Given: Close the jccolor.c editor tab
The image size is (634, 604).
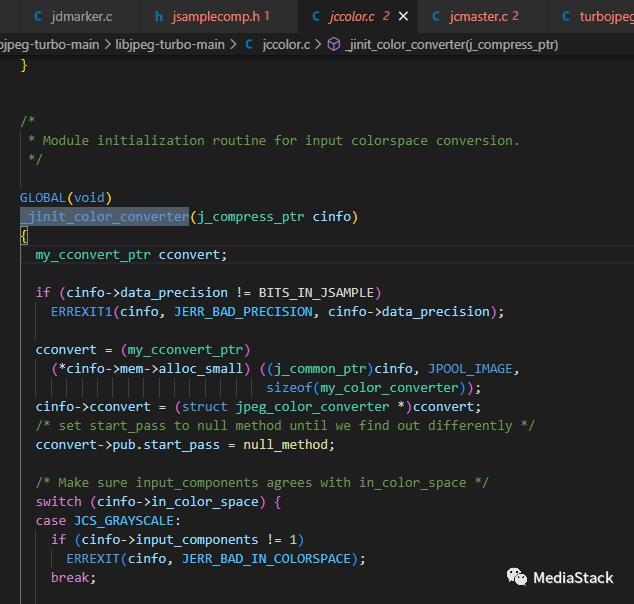Looking at the screenshot, I should 403,17.
